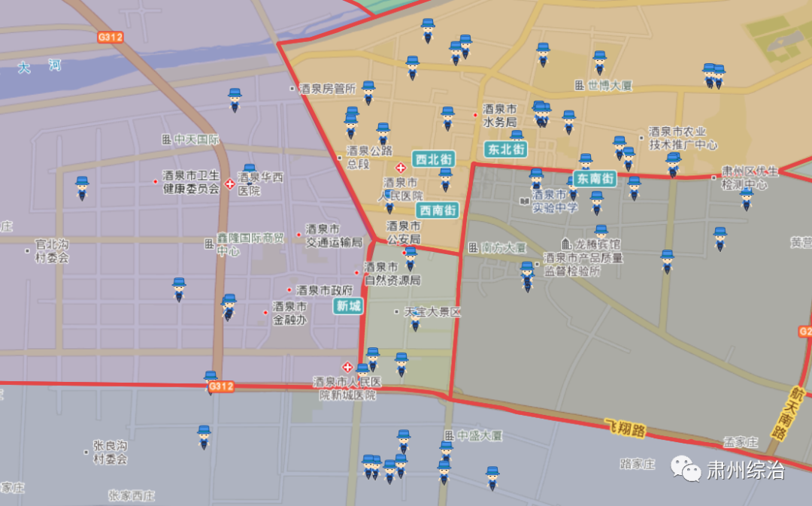
Task: Click the 航天南路 road label
Action: click(x=786, y=413)
